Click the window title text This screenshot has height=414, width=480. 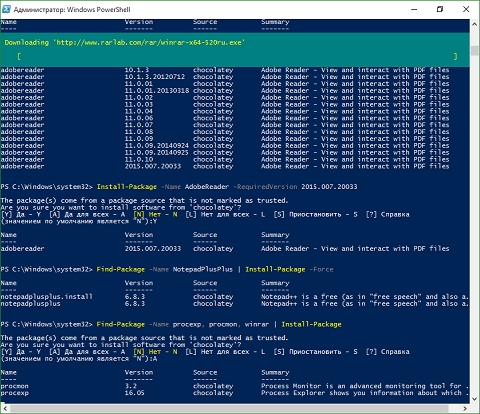[x=72, y=9]
